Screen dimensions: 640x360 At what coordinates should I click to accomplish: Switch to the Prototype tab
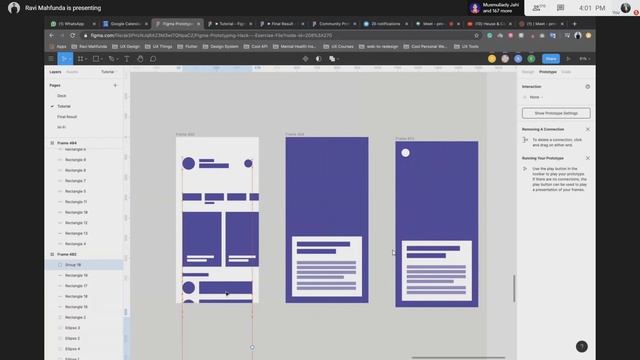(548, 72)
